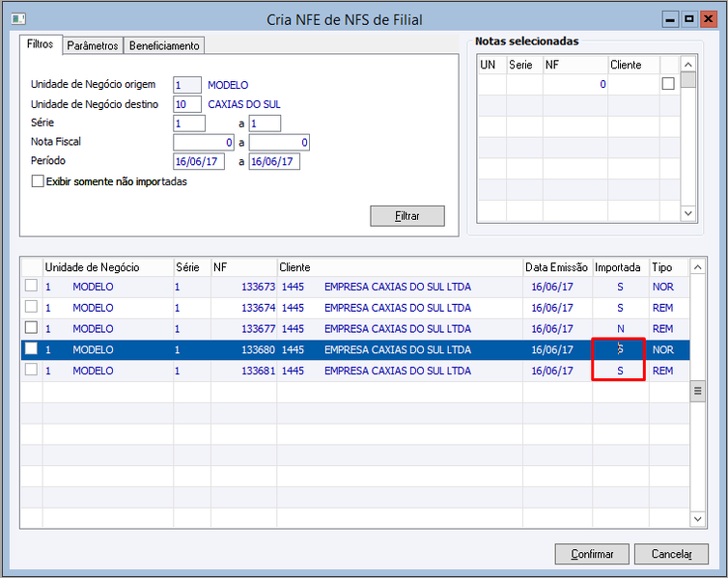Maximize the Cria NFE de NFS window
Screen dimensions: 728x578
coord(689,19)
